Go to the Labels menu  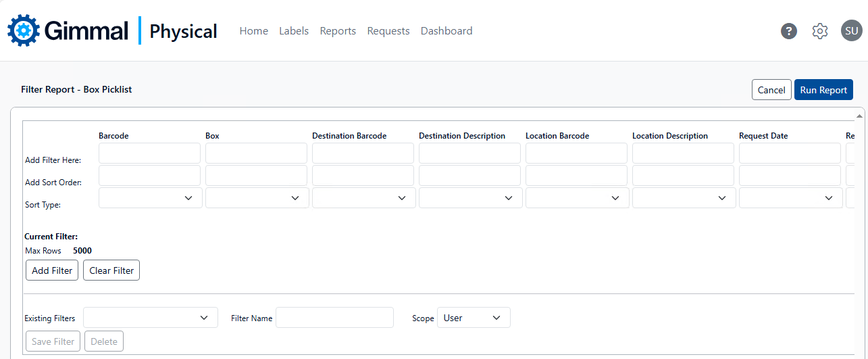294,31
